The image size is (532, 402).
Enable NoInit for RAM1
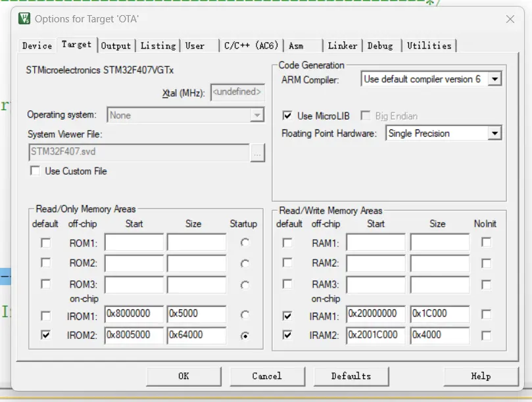tap(486, 242)
